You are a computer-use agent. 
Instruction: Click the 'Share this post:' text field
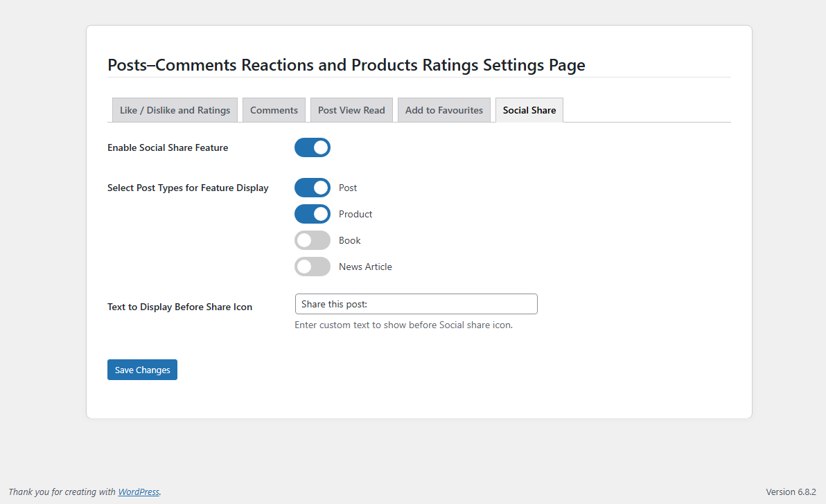[x=416, y=304]
